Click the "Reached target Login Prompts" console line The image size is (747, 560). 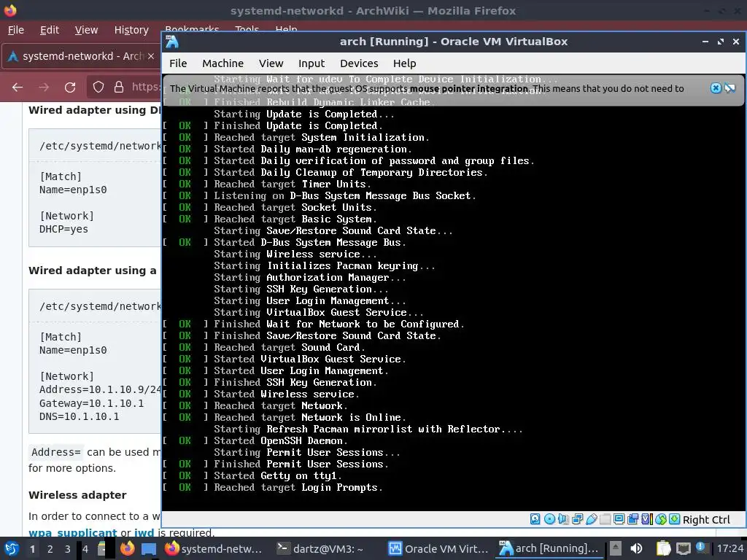[298, 488]
